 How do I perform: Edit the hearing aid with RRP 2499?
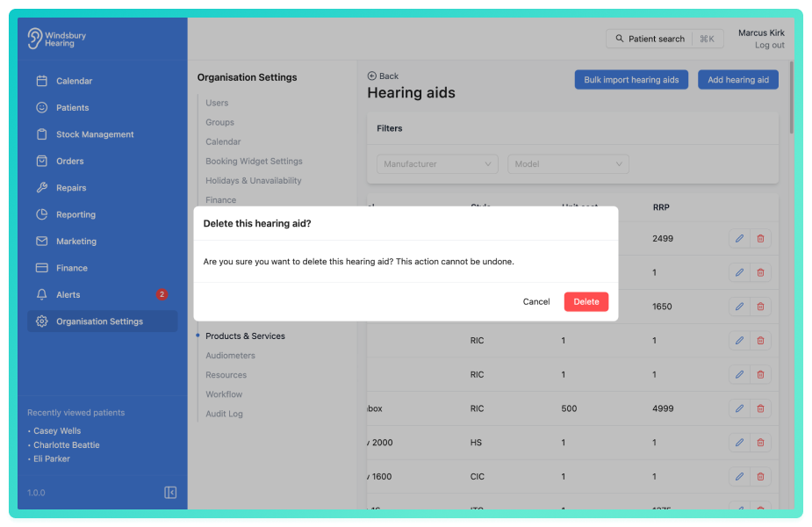point(739,238)
